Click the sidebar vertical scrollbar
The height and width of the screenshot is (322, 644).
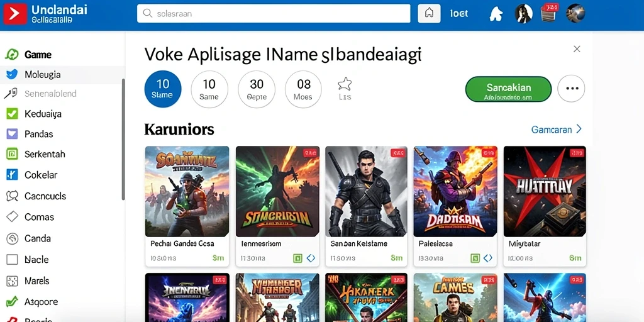tap(123, 140)
